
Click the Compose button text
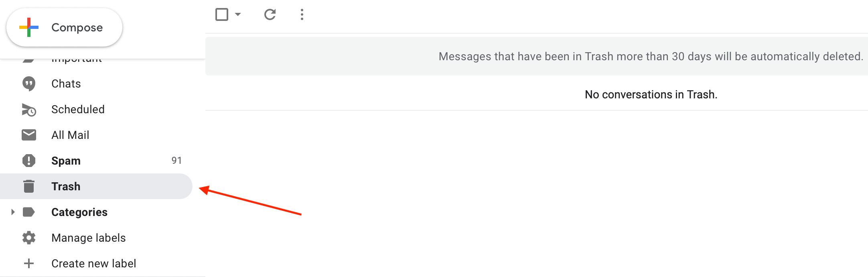[77, 27]
